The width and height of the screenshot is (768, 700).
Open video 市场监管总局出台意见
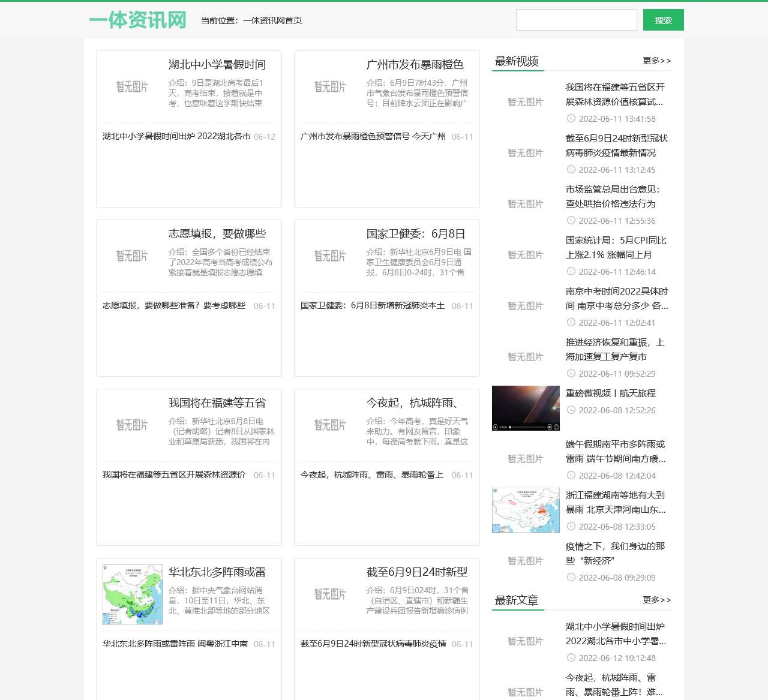tap(613, 197)
